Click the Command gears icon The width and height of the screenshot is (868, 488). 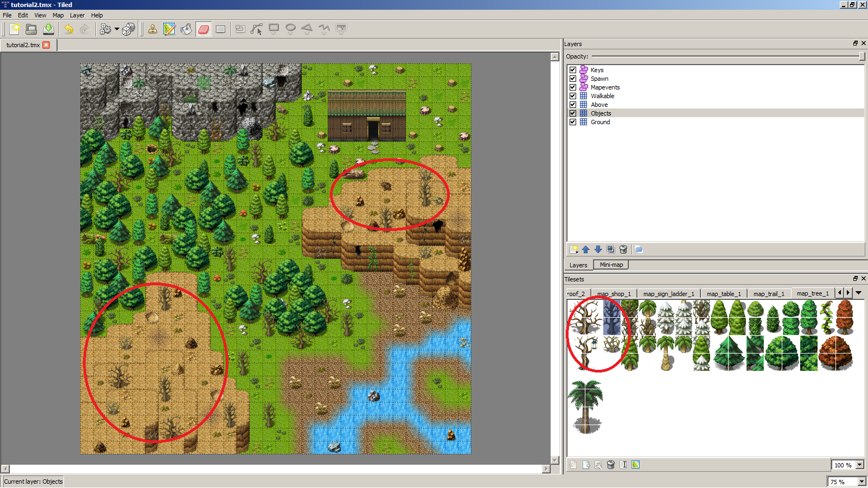105,29
